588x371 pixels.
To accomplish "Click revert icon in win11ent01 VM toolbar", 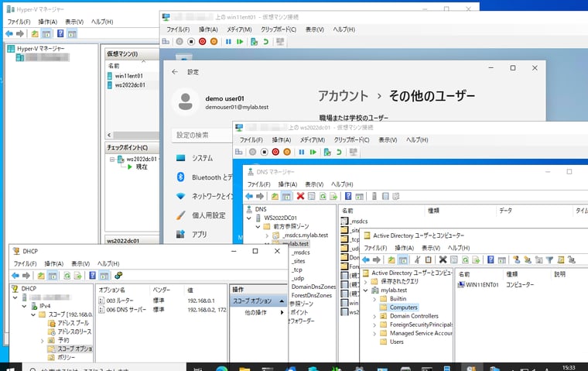I will 266,42.
